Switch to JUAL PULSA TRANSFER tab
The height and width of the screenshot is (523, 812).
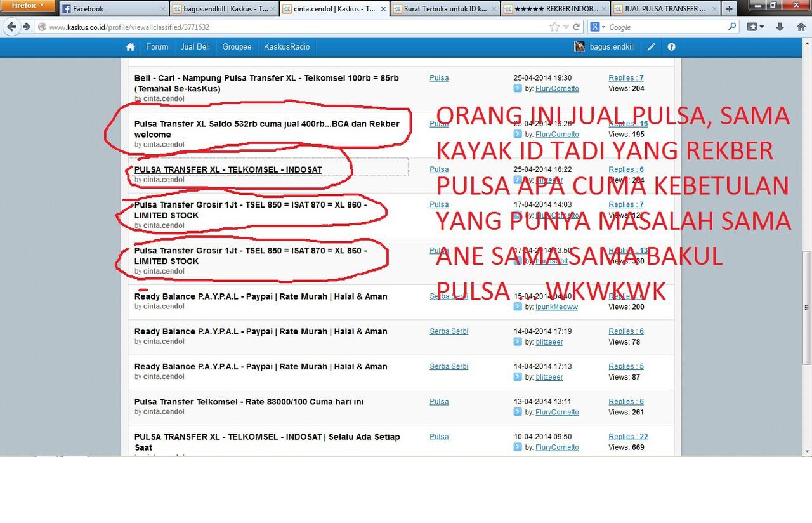click(665, 9)
